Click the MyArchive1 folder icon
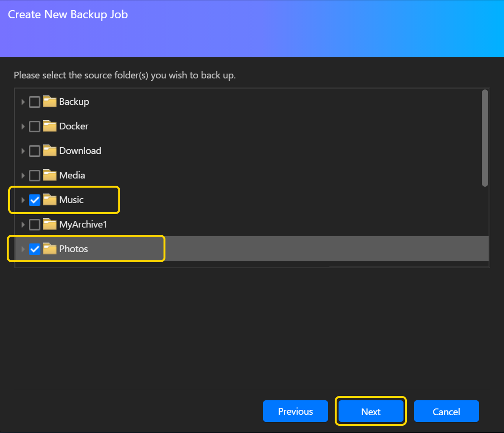 50,224
